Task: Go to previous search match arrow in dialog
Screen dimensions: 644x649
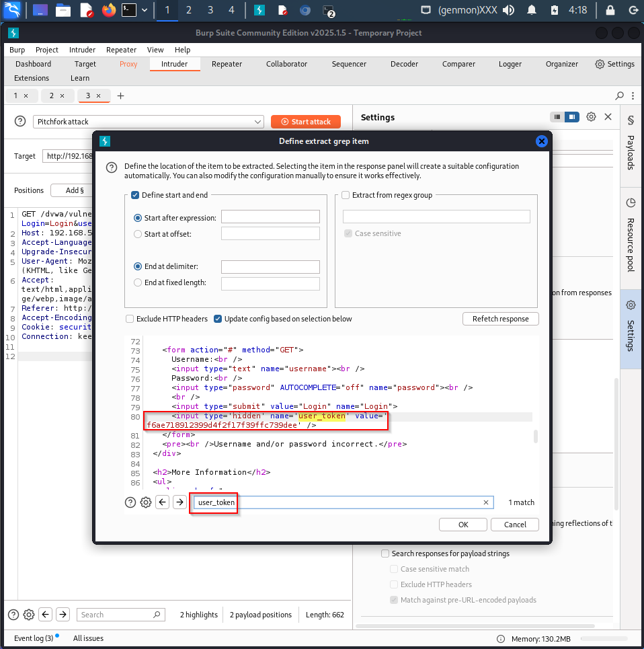Action: click(163, 502)
